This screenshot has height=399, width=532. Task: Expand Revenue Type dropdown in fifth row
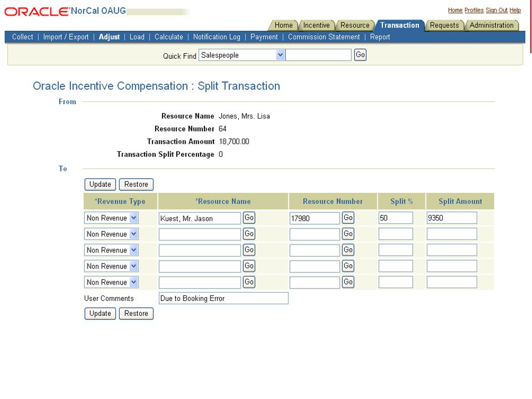(x=111, y=282)
